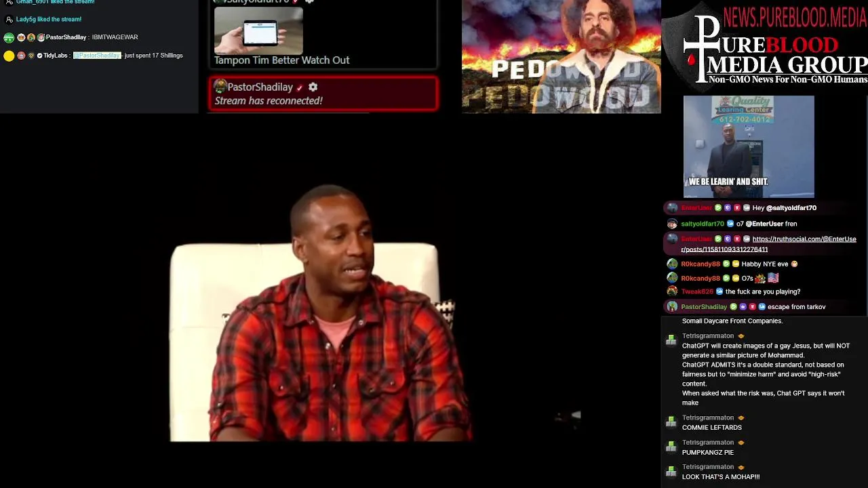Click PastorShadilay's avatar on 'escape from tarkov' message

point(672,307)
